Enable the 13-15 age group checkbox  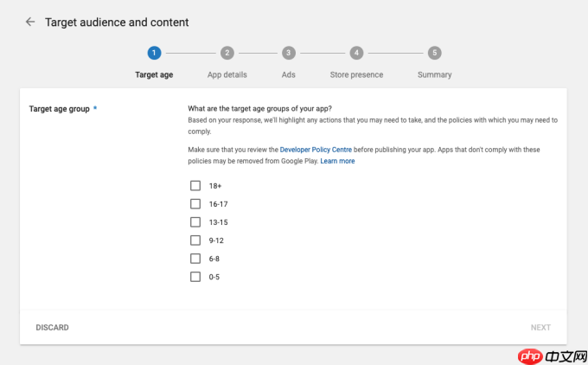[x=195, y=222]
